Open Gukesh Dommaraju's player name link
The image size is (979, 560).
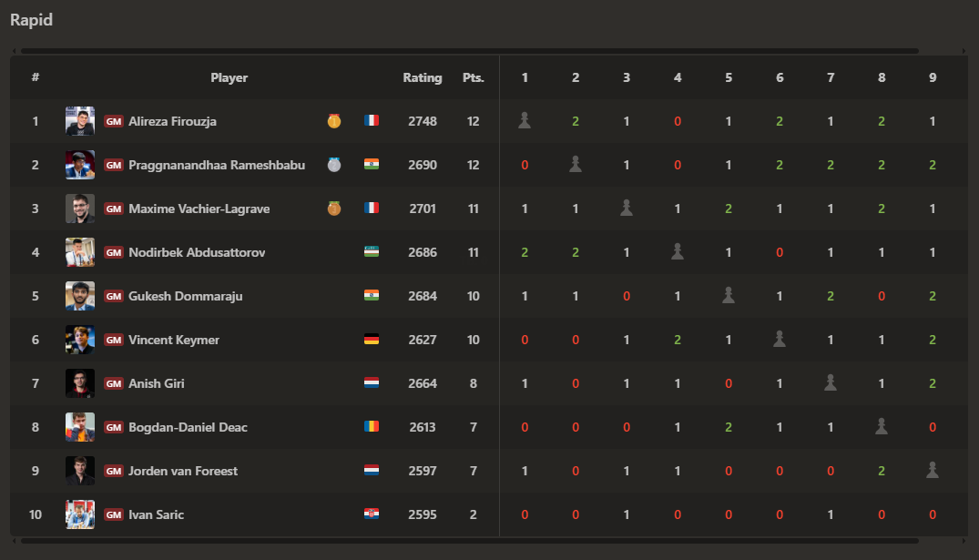[186, 297]
